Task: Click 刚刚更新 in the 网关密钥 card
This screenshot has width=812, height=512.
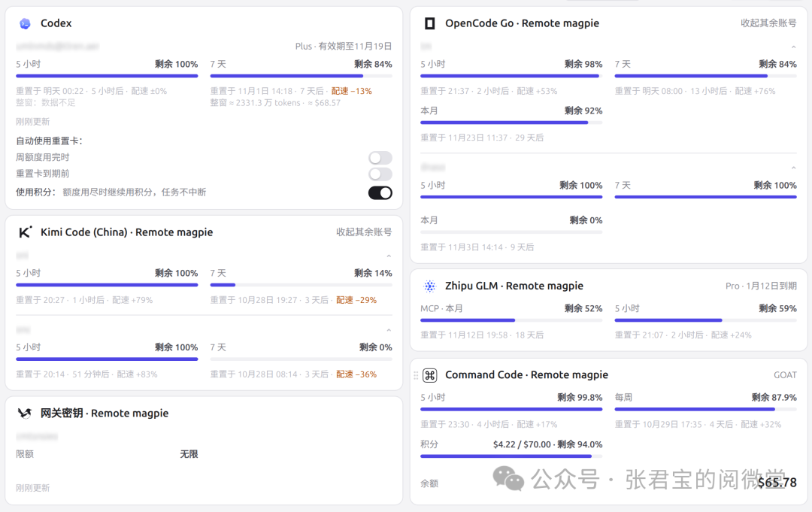Action: click(x=32, y=488)
